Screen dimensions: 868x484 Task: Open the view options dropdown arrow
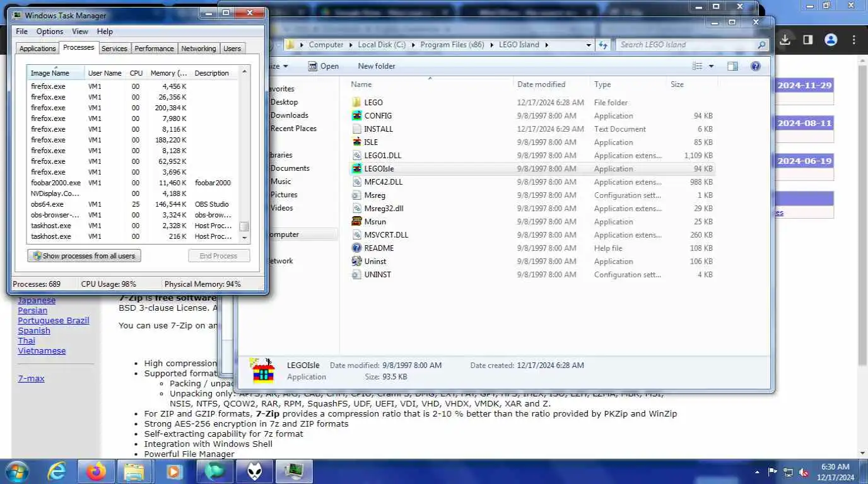pos(711,66)
